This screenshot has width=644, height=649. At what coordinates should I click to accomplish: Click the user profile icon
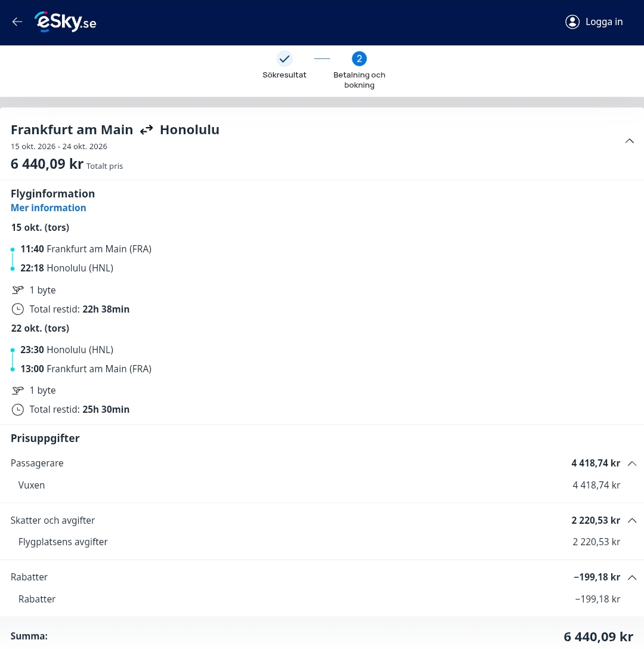pyautogui.click(x=572, y=22)
